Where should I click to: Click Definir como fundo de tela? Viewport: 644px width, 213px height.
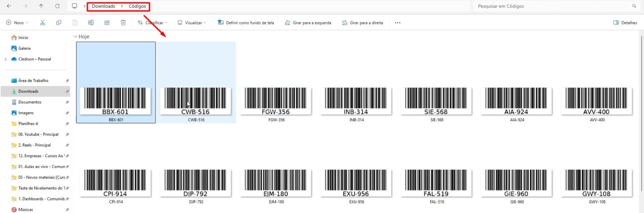246,23
